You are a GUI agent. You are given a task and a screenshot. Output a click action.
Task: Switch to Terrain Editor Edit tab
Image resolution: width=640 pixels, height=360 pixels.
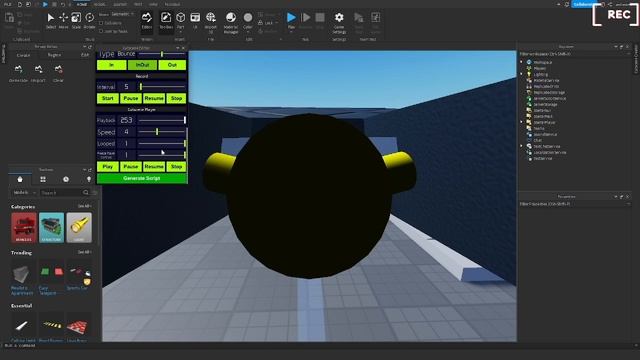pos(84,55)
